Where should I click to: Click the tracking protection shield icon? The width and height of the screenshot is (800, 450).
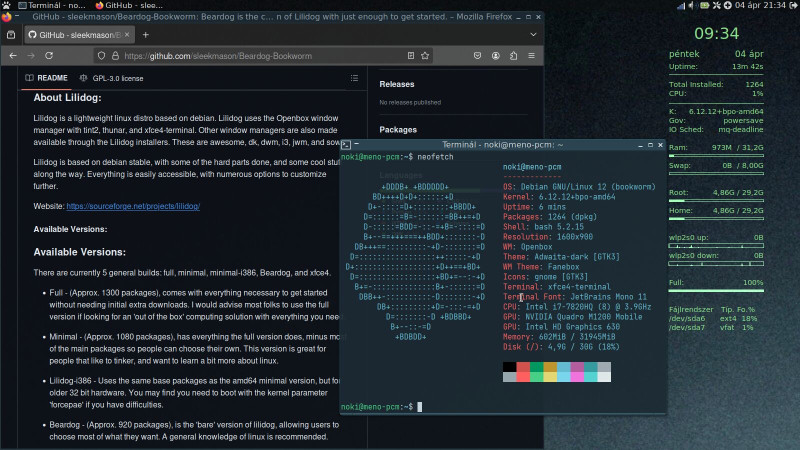point(102,56)
